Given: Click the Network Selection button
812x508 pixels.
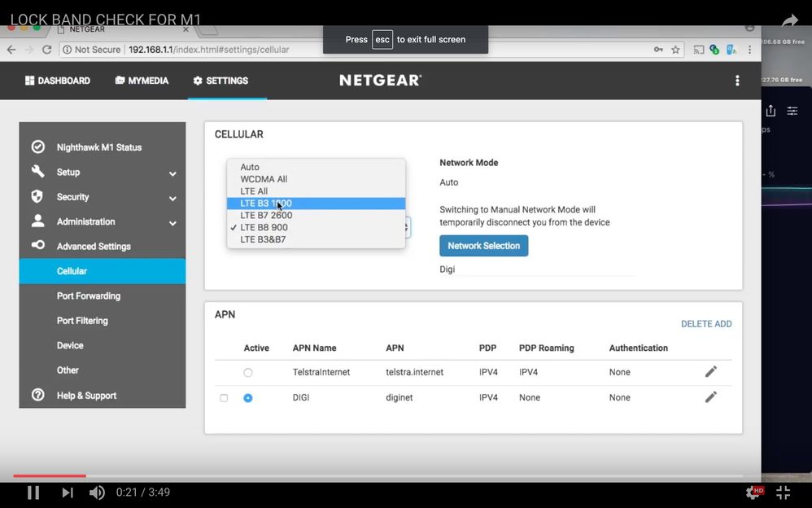Looking at the screenshot, I should click(x=483, y=246).
